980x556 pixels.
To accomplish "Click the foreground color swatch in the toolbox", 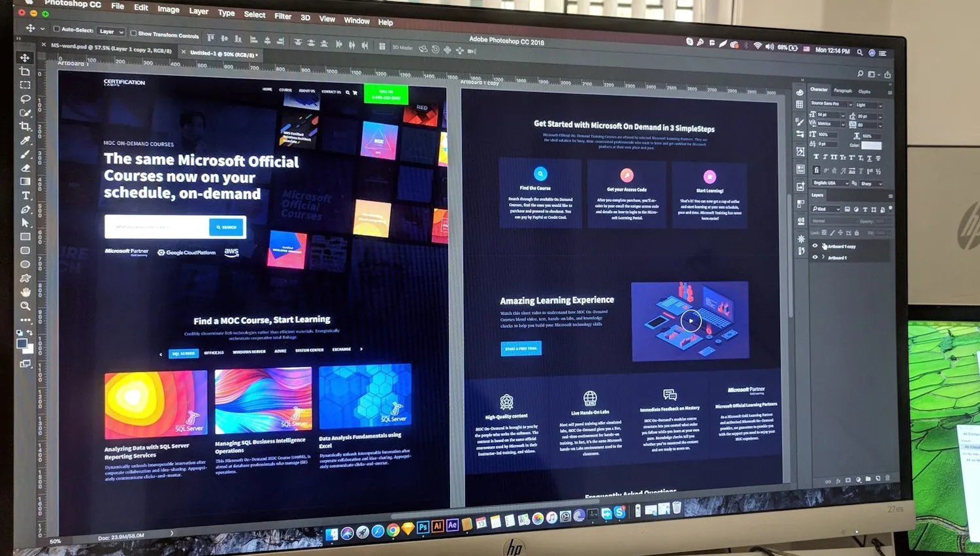I will click(22, 344).
